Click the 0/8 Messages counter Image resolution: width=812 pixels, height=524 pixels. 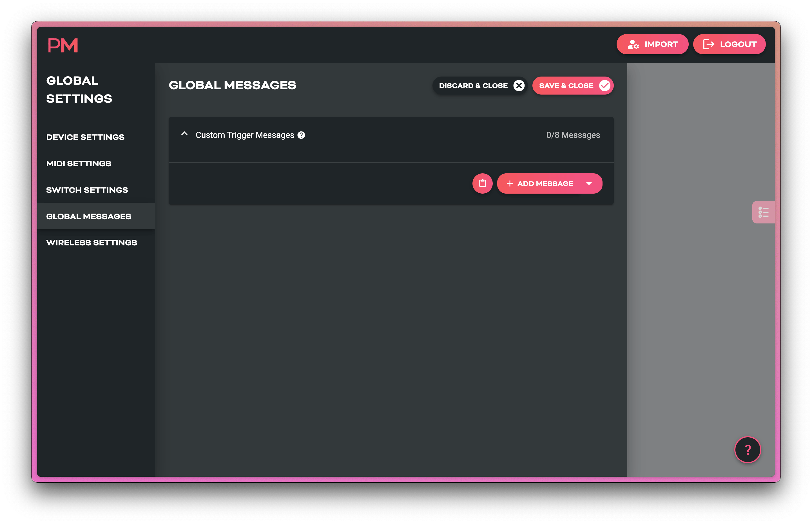(x=573, y=135)
